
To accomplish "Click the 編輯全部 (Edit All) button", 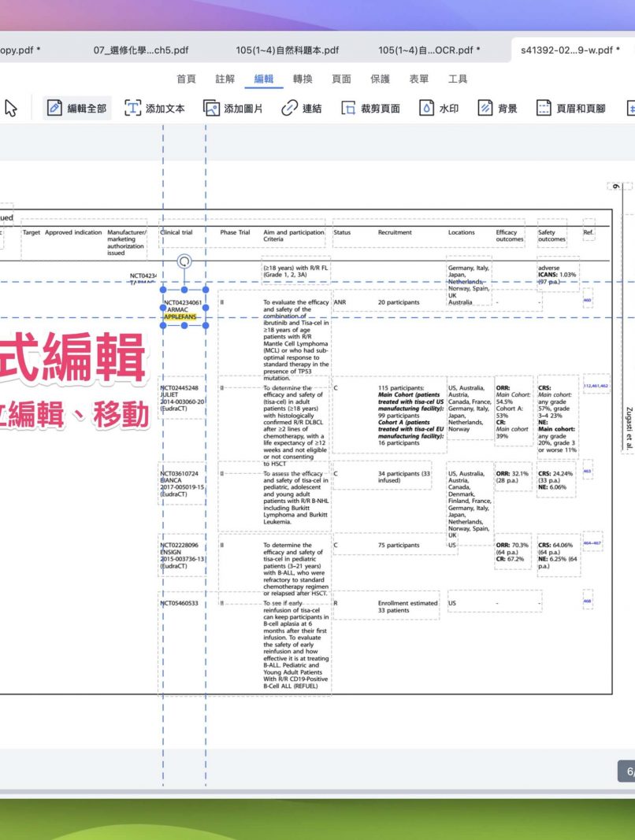I will tap(77, 109).
